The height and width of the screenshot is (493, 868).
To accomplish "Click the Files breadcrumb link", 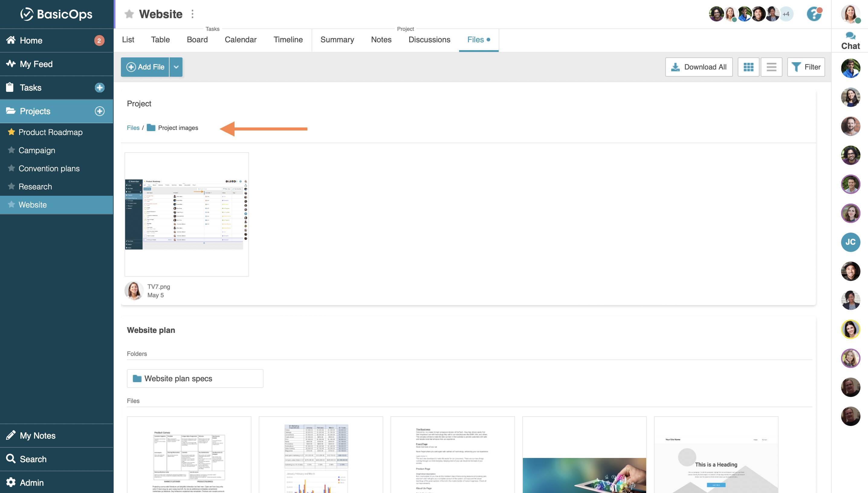I will coord(133,128).
